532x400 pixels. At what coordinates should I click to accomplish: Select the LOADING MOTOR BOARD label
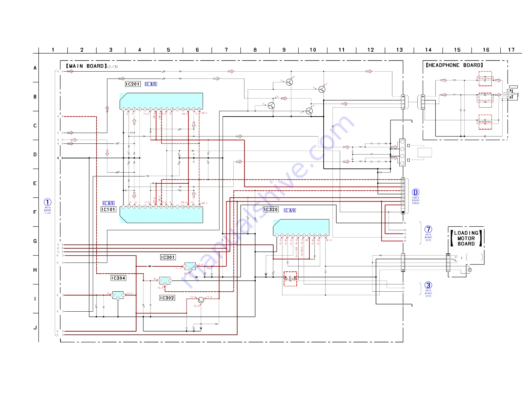coord(466,238)
